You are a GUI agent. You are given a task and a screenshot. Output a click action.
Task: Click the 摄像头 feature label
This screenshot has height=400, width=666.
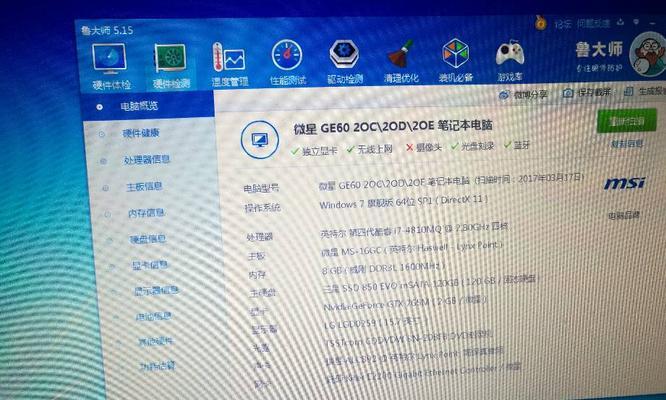[x=429, y=147]
